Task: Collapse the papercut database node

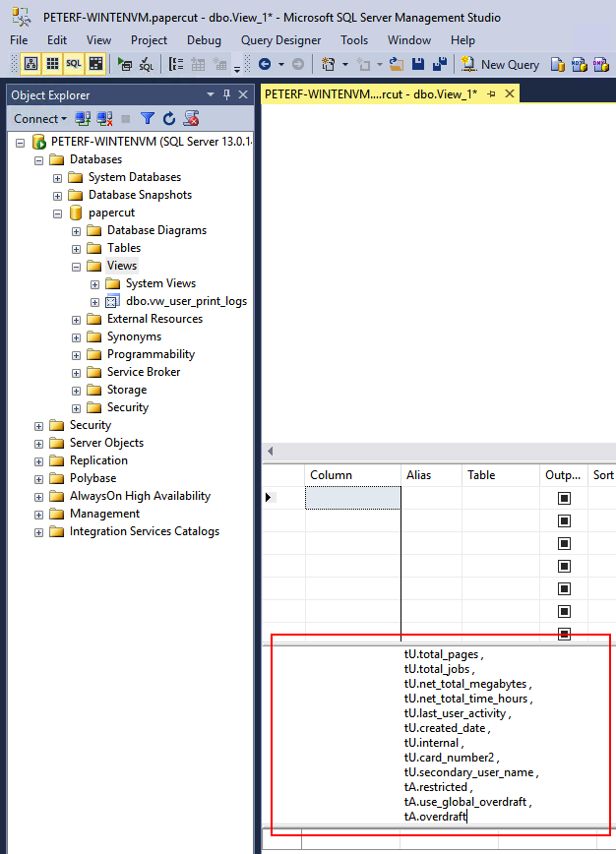Action: tap(57, 214)
